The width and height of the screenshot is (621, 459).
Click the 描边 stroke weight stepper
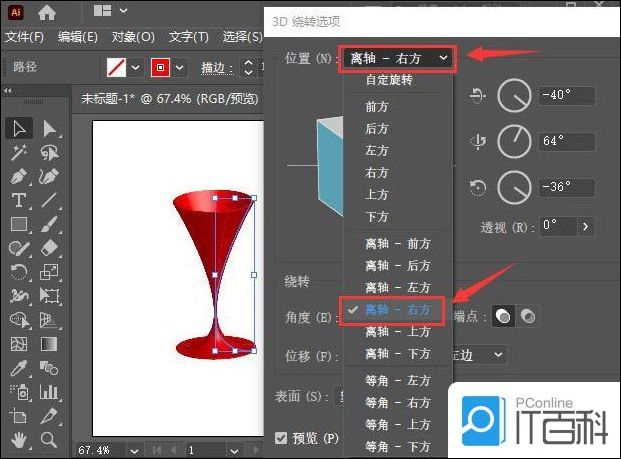click(x=248, y=68)
